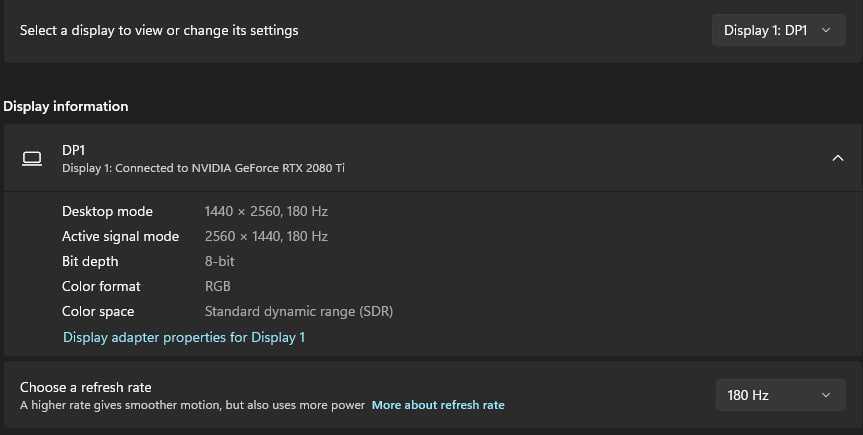Click the Display information heading
863x435 pixels.
click(66, 106)
